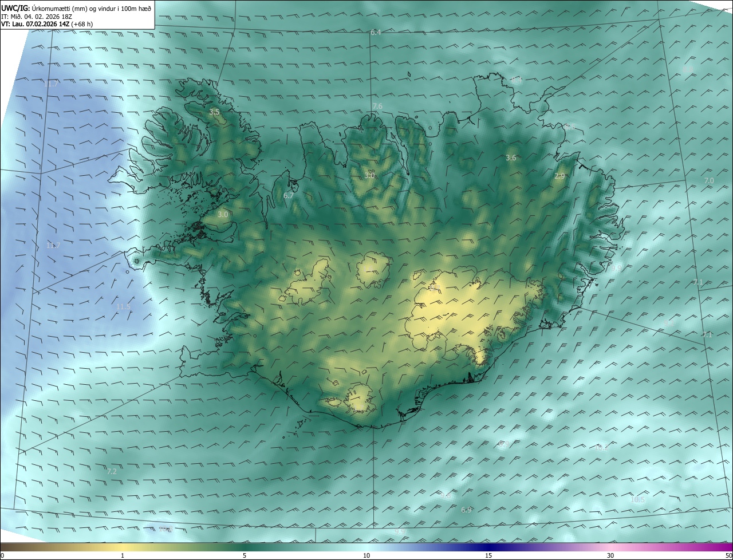
Task: Click the Hofsjökull glacier outline in central Iceland
Action: [373, 270]
